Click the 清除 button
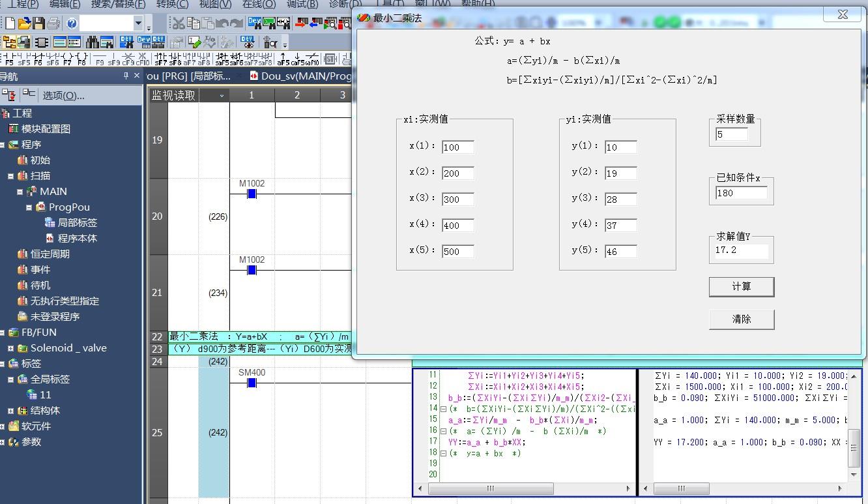 pos(741,319)
